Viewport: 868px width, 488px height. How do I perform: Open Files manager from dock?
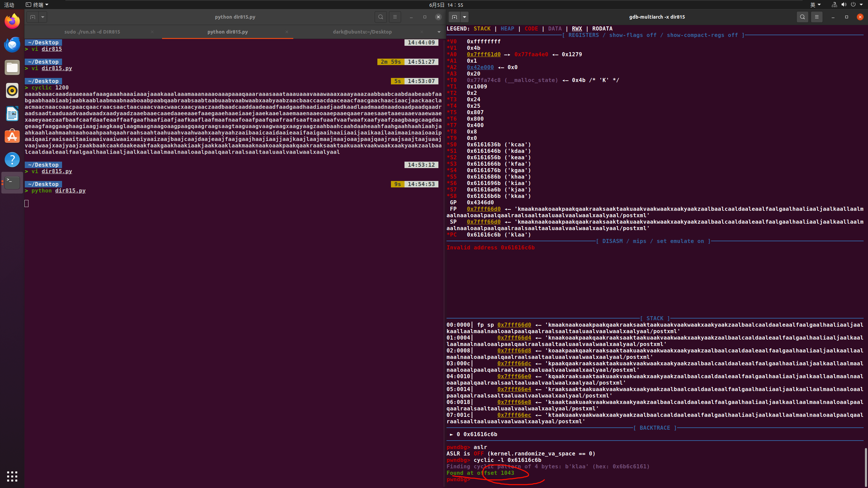(x=12, y=67)
